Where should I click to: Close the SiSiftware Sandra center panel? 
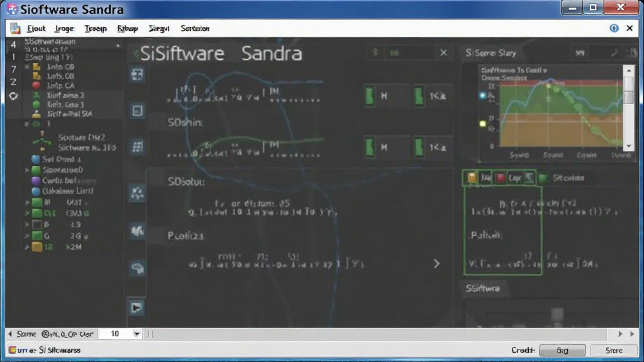pyautogui.click(x=443, y=53)
